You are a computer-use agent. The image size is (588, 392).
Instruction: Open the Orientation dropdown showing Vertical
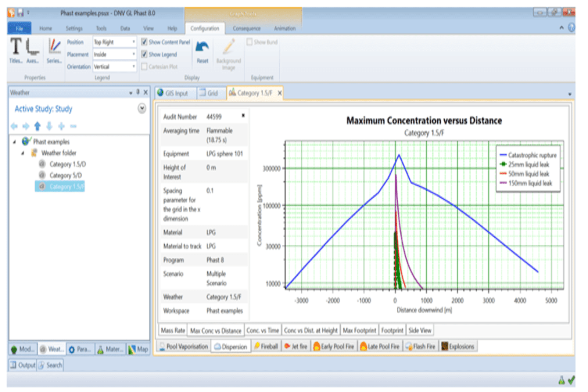[x=115, y=66]
